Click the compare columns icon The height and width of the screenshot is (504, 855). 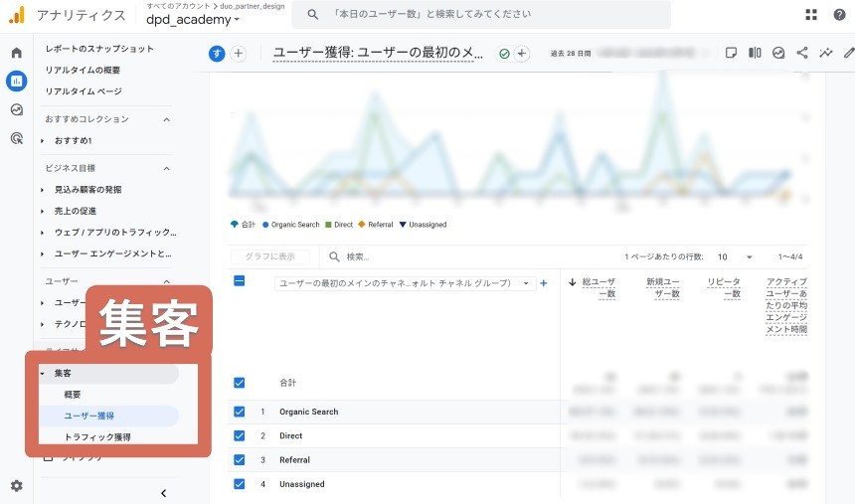(x=755, y=53)
